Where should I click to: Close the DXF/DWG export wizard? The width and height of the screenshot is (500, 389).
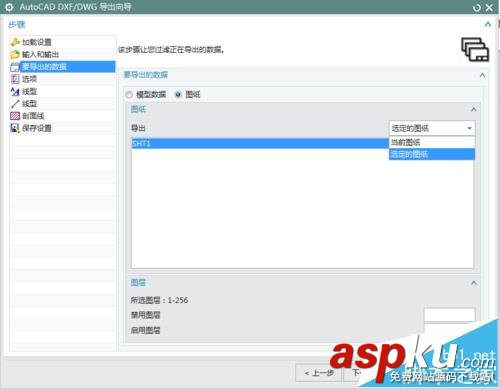pyautogui.click(x=489, y=8)
